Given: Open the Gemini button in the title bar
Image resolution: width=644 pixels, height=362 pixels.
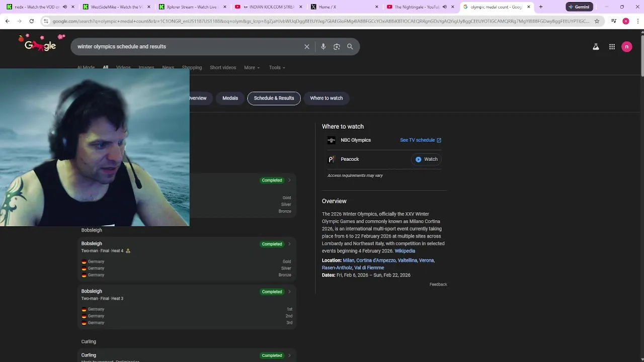Looking at the screenshot, I should [579, 7].
